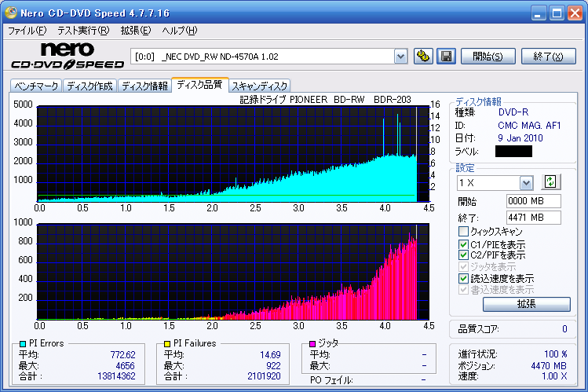Image resolution: width=588 pixels, height=392 pixels.
Task: Open the drive selection dropdown arrow
Action: [401, 57]
